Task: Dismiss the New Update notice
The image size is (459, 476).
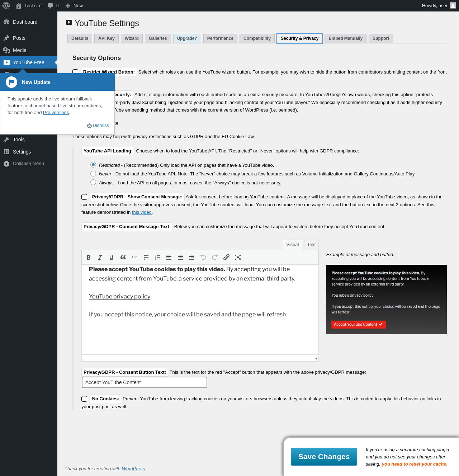Action: (x=98, y=126)
